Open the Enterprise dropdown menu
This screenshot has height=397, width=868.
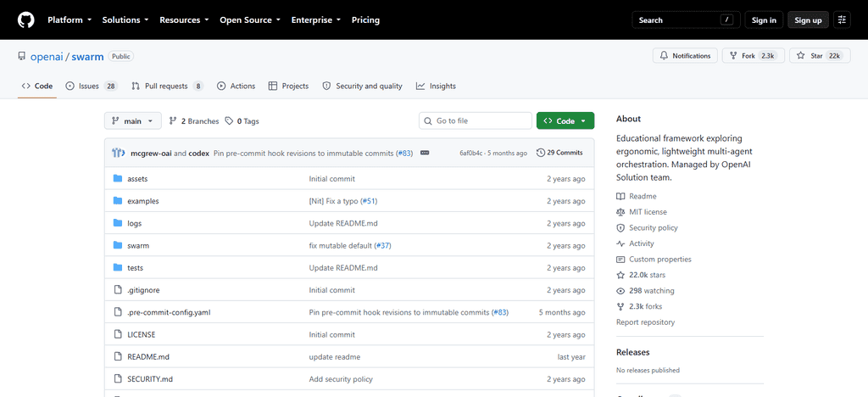[316, 20]
